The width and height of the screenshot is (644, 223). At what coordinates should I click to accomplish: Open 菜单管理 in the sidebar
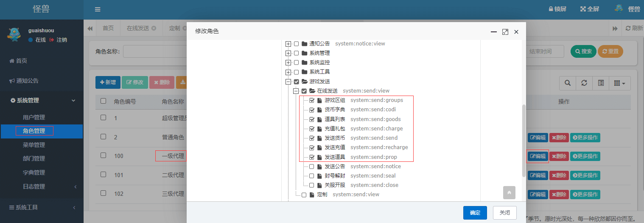[x=34, y=145]
